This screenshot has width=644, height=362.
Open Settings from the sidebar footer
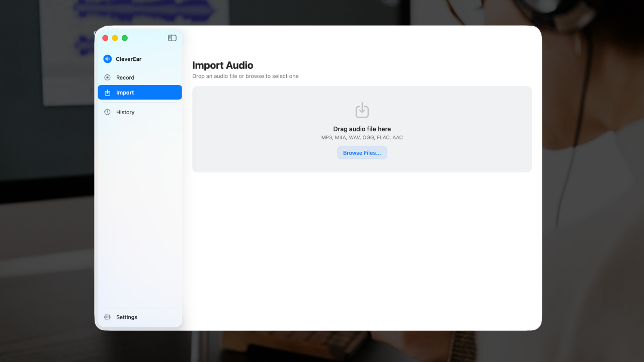126,317
